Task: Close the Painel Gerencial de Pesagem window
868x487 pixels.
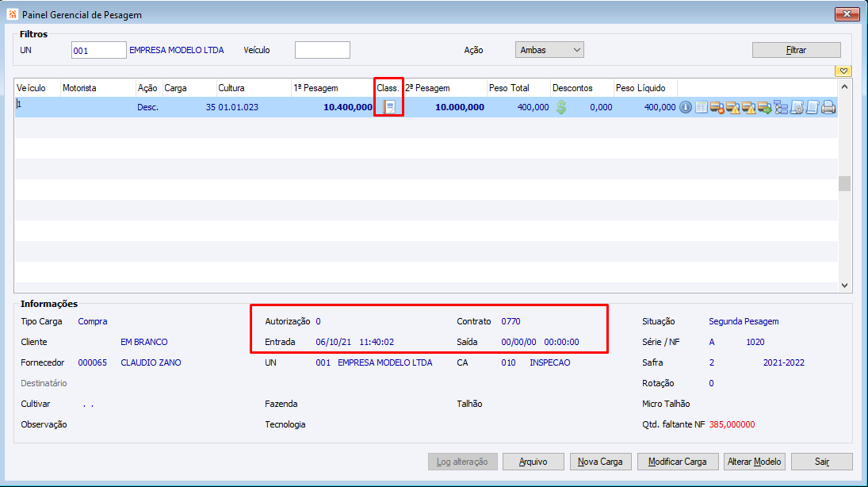Action: pos(847,13)
